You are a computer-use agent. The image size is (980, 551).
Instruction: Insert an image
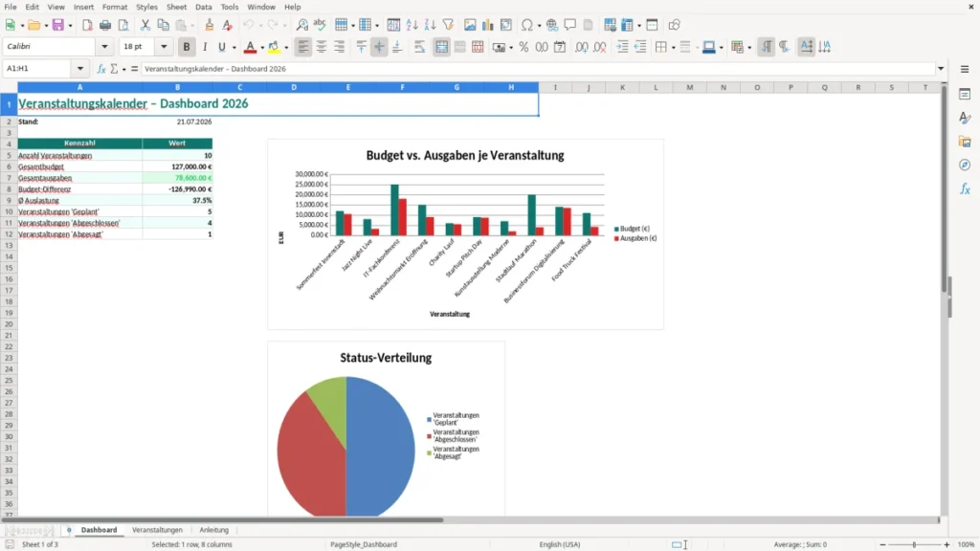tap(470, 25)
